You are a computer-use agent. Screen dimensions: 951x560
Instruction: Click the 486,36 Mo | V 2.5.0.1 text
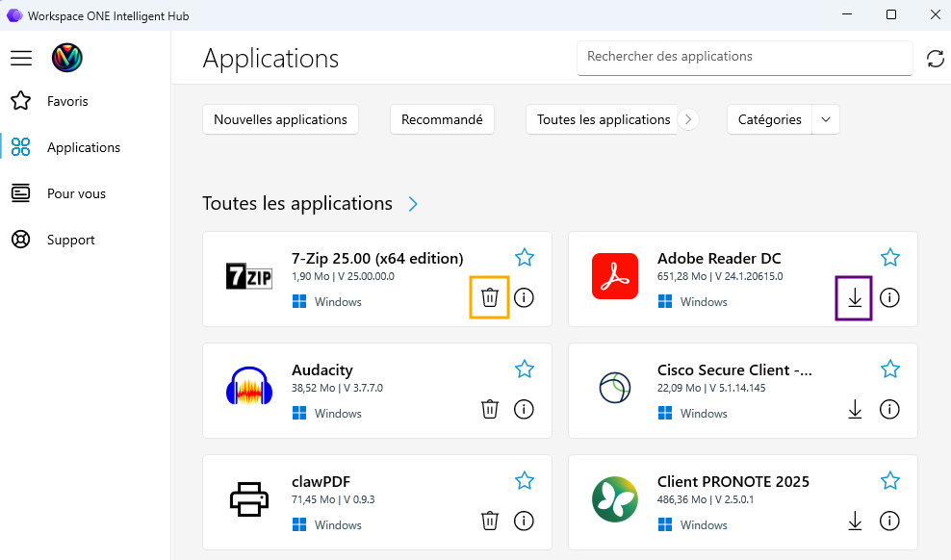[x=706, y=499]
